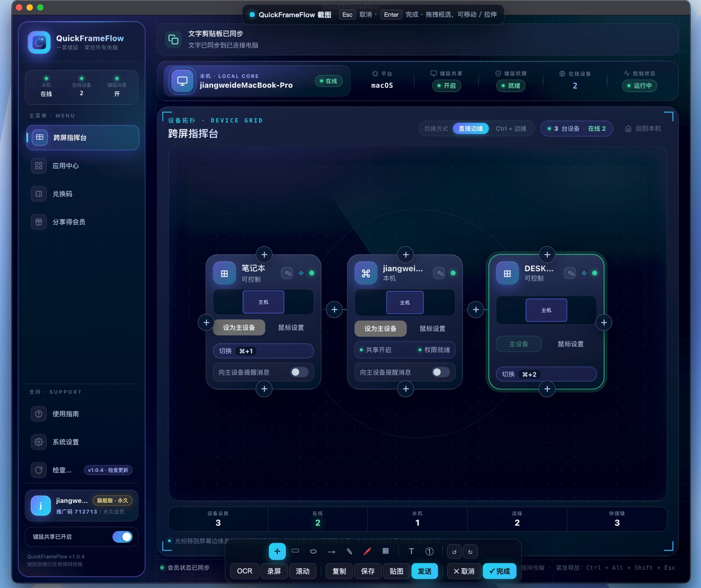The image size is (701, 588).
Task: Select Ctrl + 边缘 switching mode
Action: point(511,129)
